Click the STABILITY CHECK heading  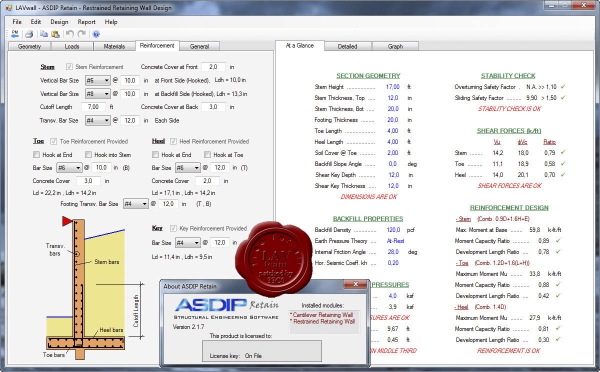508,76
